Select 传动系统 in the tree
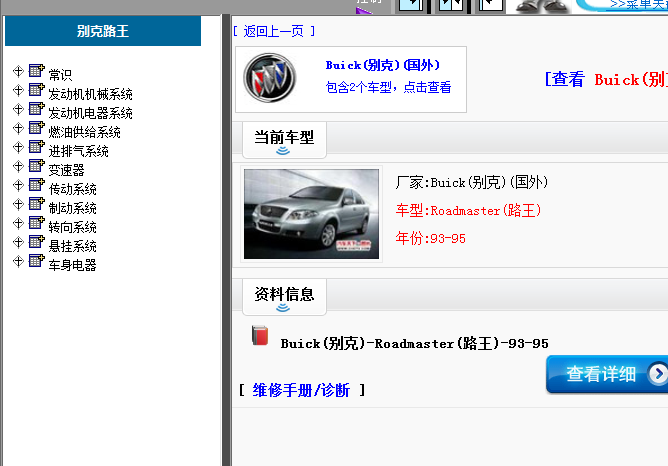This screenshot has height=466, width=668. (x=72, y=189)
